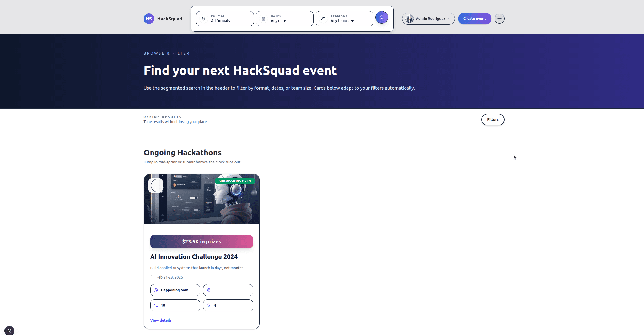Open the Admin Rodriguez profile dropdown

[428, 18]
